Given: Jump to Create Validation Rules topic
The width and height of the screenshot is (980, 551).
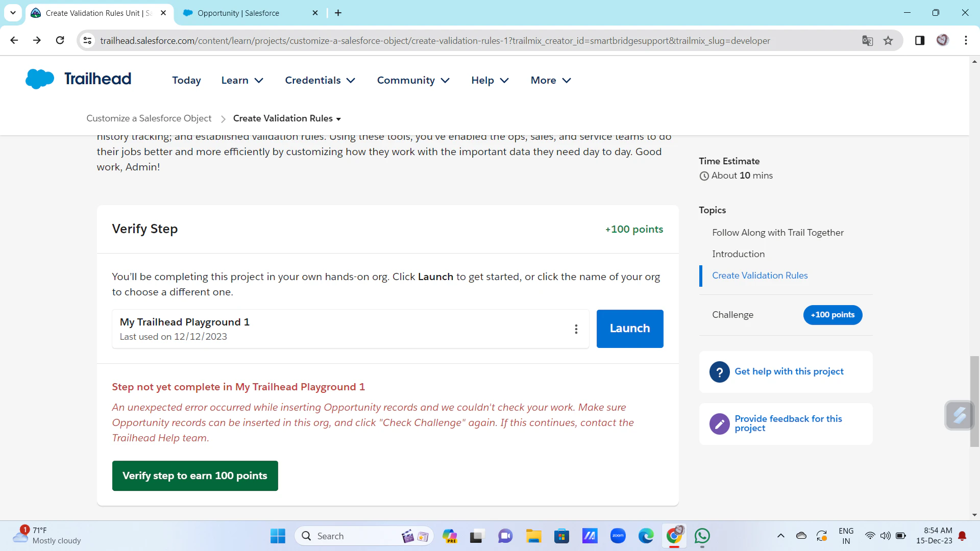Looking at the screenshot, I should pyautogui.click(x=759, y=275).
